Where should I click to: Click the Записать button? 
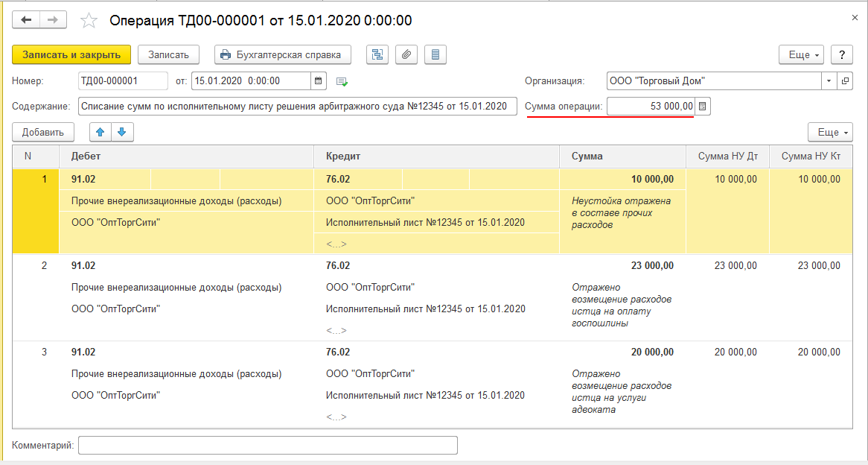pyautogui.click(x=168, y=54)
